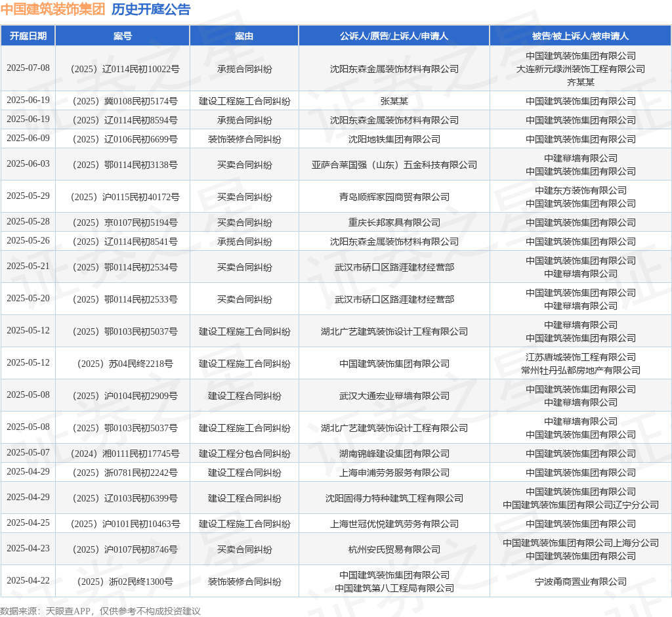Select the 案号 column header
This screenshot has width=672, height=617.
click(123, 36)
